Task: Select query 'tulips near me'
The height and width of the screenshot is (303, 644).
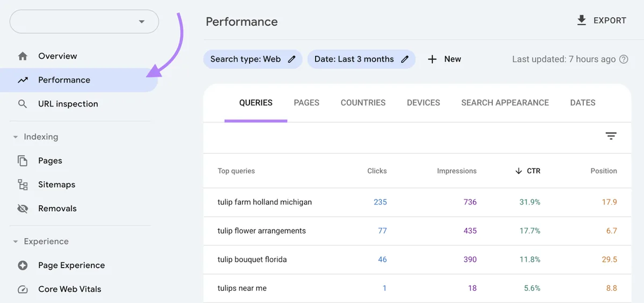Action: coord(242,289)
